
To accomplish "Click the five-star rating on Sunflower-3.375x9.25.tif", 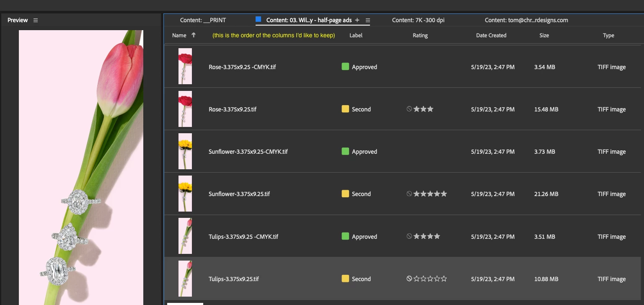I will [x=430, y=194].
